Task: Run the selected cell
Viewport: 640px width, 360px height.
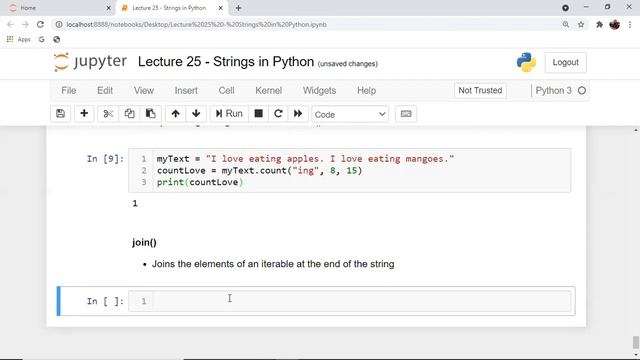Action: pyautogui.click(x=229, y=114)
